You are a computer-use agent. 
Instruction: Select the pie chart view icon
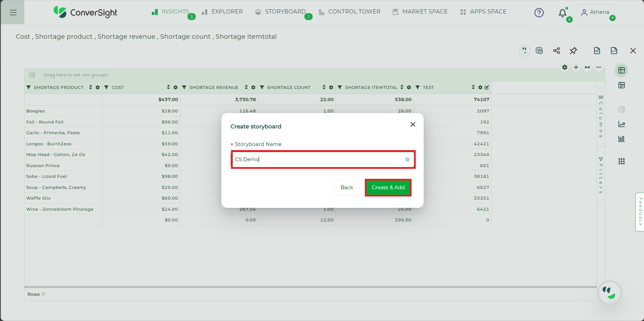click(x=622, y=110)
